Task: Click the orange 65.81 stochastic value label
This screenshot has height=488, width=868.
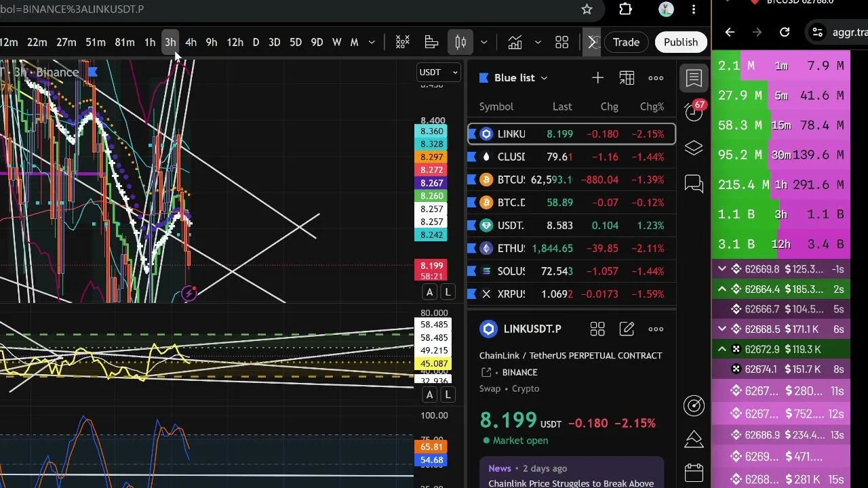Action: 431,447
